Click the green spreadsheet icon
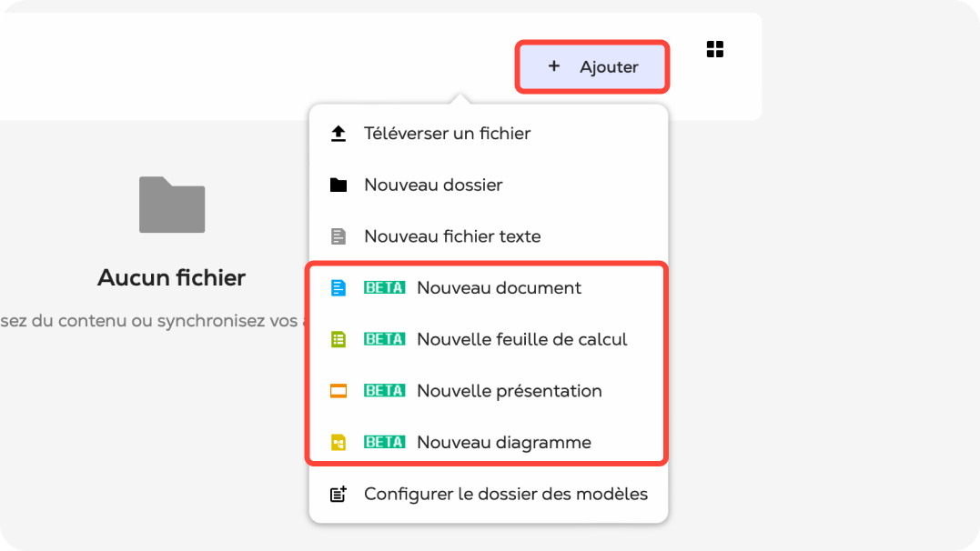The image size is (980, 551). [338, 340]
